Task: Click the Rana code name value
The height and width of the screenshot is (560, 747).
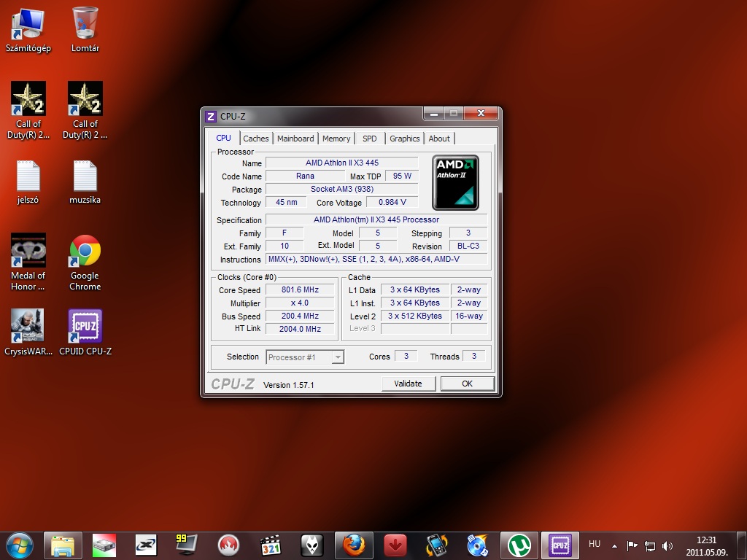Action: click(x=305, y=176)
